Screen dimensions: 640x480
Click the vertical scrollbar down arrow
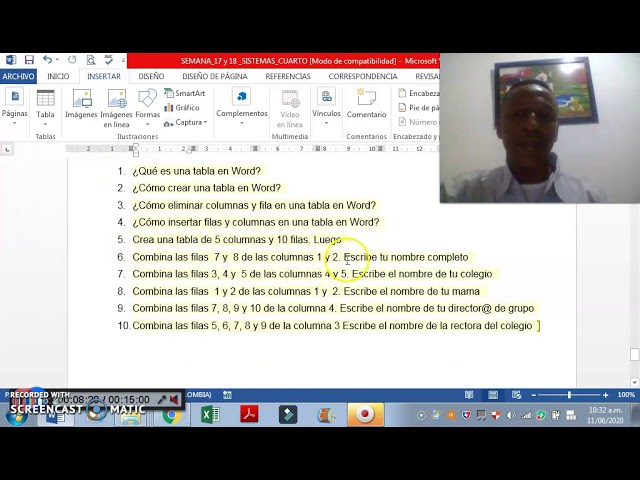tap(634, 382)
